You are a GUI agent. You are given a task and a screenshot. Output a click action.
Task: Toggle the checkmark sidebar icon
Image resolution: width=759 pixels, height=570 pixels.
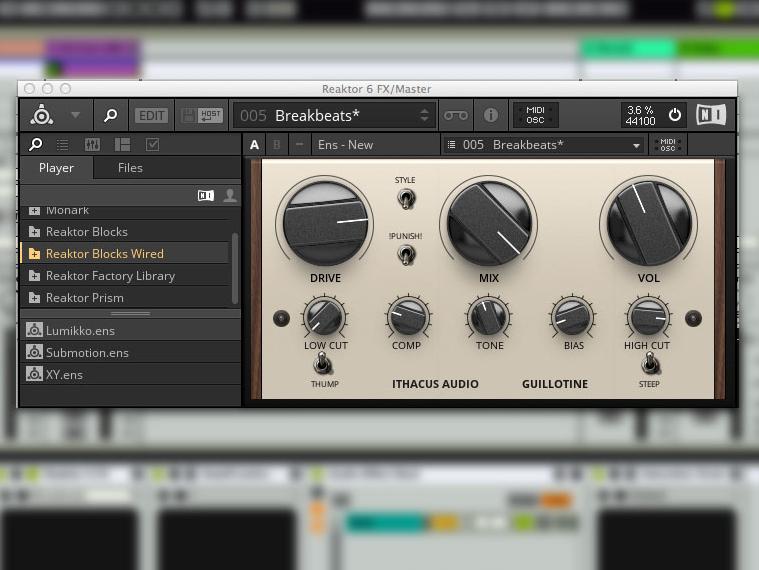pos(152,144)
